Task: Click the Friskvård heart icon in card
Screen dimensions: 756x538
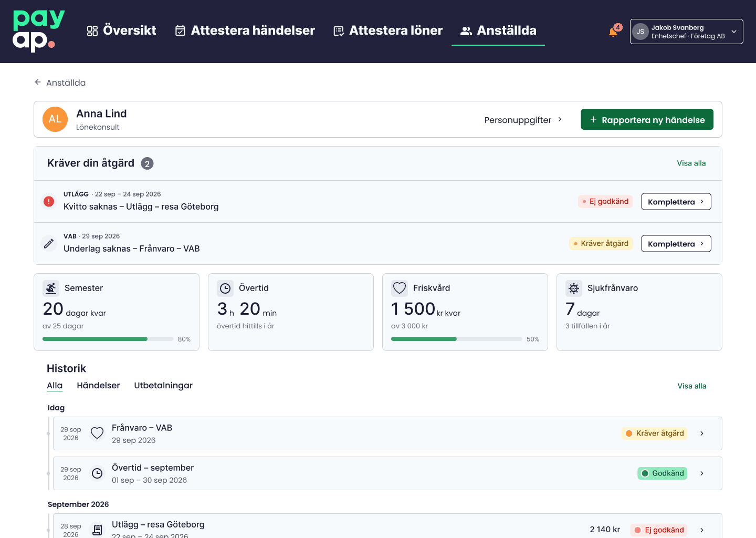Action: [x=400, y=288]
